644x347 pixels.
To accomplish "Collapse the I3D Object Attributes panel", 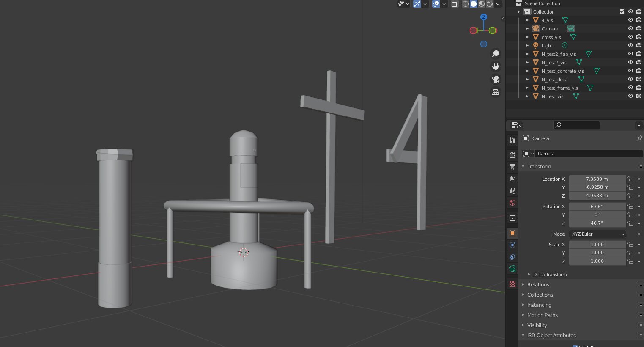I will point(523,336).
